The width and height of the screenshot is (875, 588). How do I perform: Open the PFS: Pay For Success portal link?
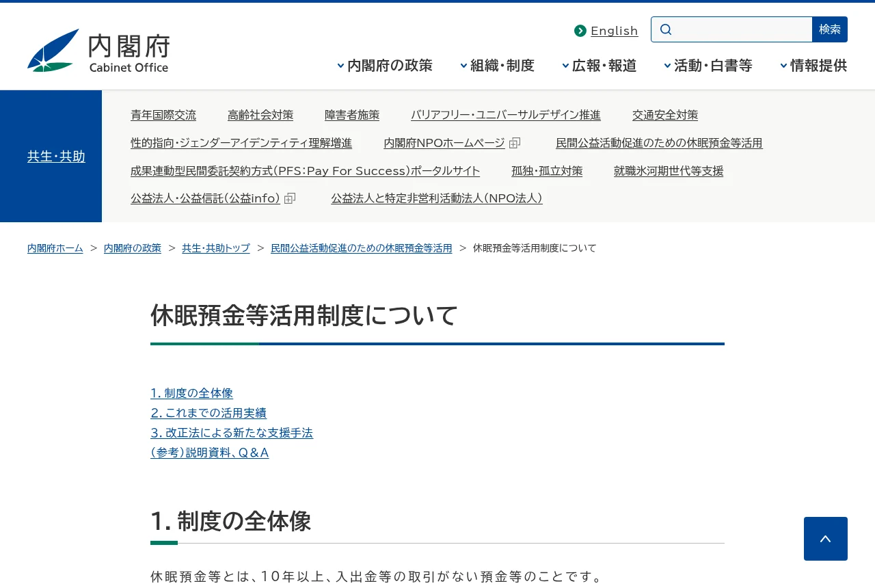pos(306,171)
